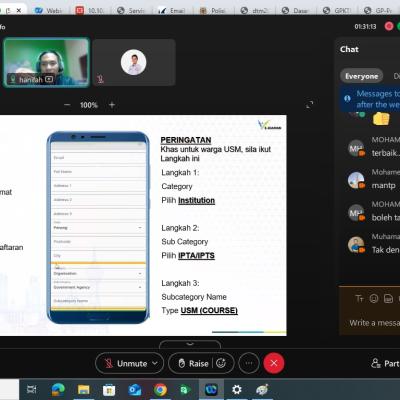The height and width of the screenshot is (400, 400).
Task: Raise hand using the Raise button
Action: pos(193,363)
